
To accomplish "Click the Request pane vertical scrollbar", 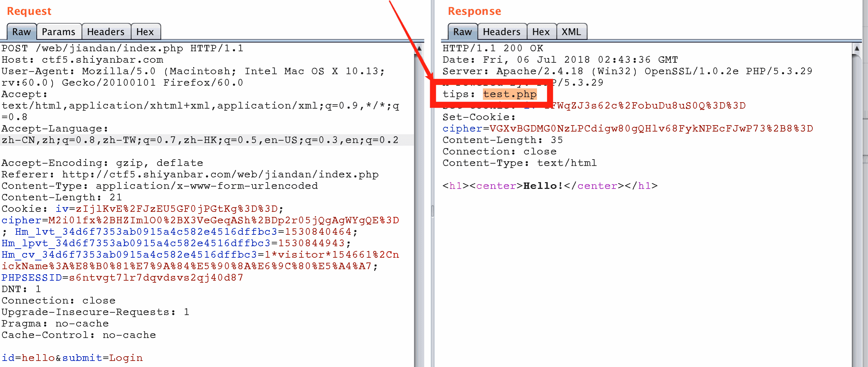I will (419, 205).
